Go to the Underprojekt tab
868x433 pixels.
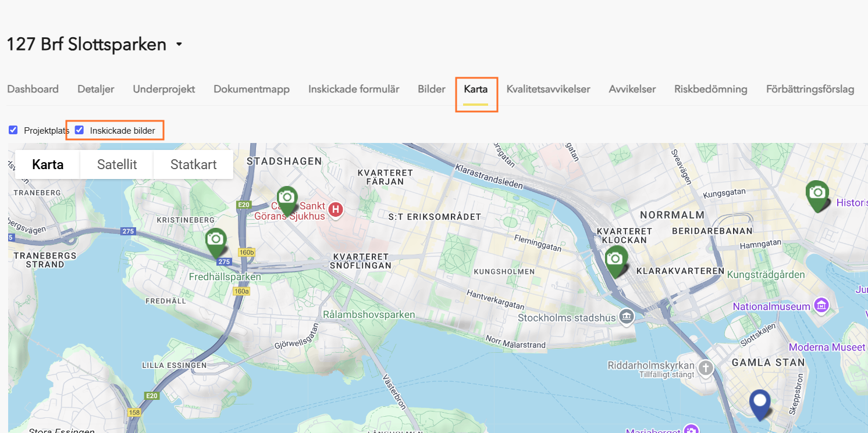click(x=164, y=89)
